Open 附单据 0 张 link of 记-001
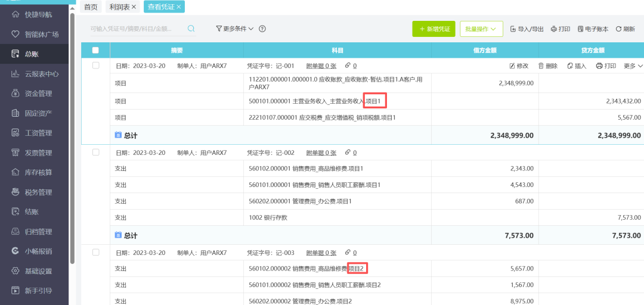Image resolution: width=644 pixels, height=305 pixels. tap(321, 66)
